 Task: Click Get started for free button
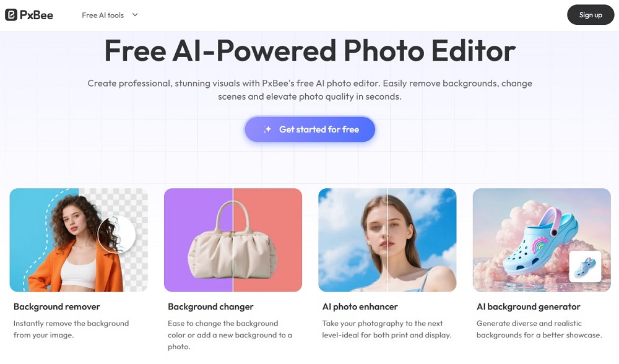310,129
